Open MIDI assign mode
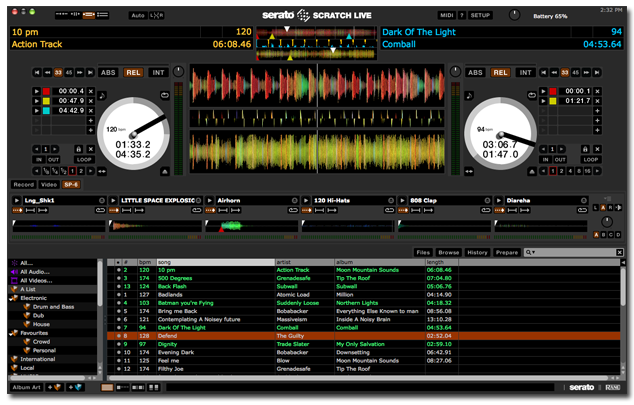The image size is (634, 405). pos(447,15)
